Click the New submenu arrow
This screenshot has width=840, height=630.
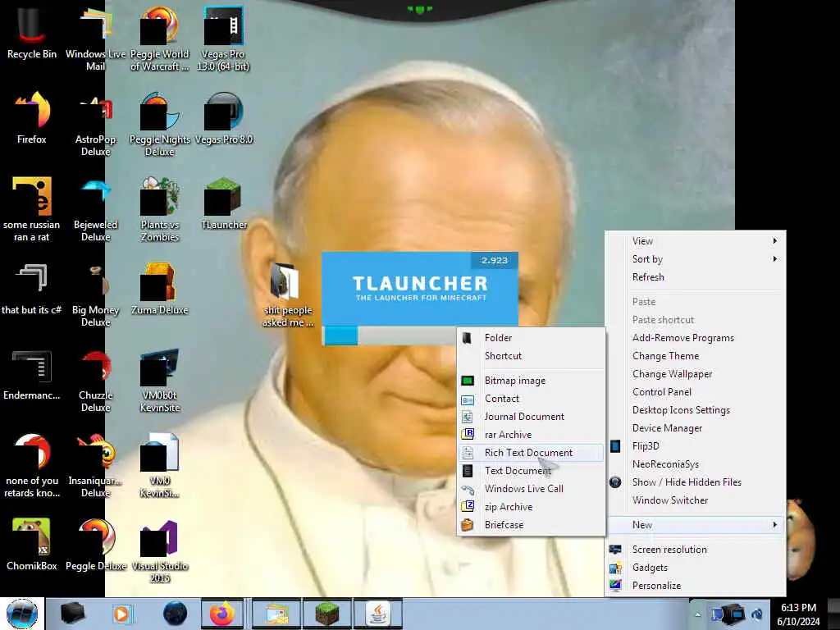pyautogui.click(x=774, y=525)
